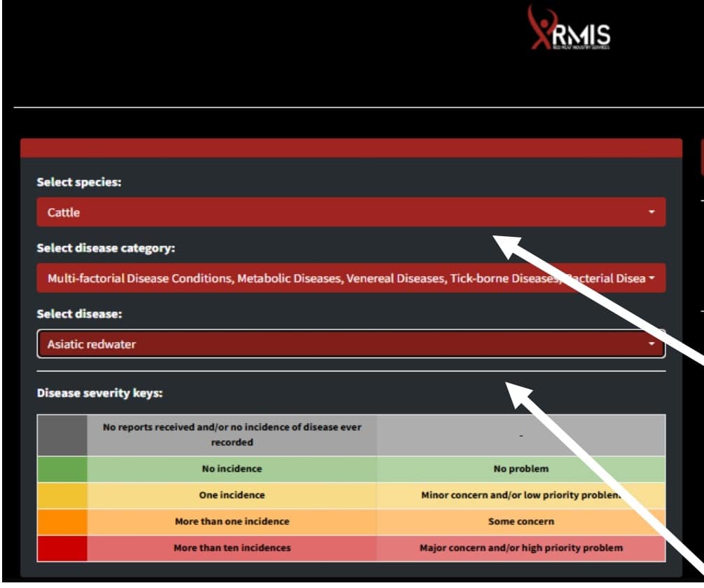
Task: Click the "No problem" description cell
Action: pos(520,469)
